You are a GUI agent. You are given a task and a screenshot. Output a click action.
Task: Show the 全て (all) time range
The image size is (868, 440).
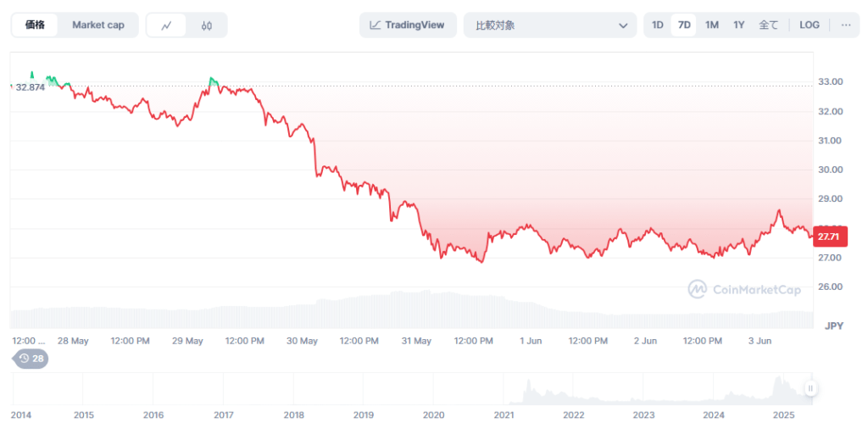[x=768, y=25]
